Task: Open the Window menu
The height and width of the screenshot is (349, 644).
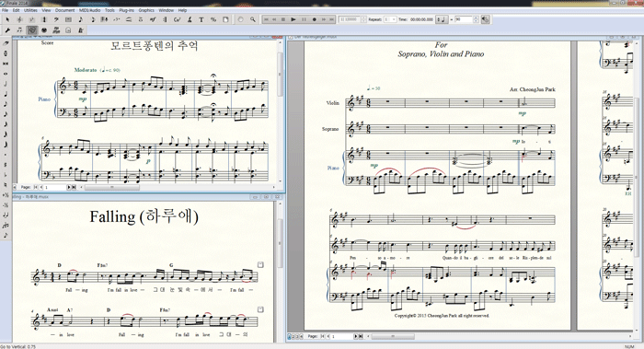Action: coord(166,10)
